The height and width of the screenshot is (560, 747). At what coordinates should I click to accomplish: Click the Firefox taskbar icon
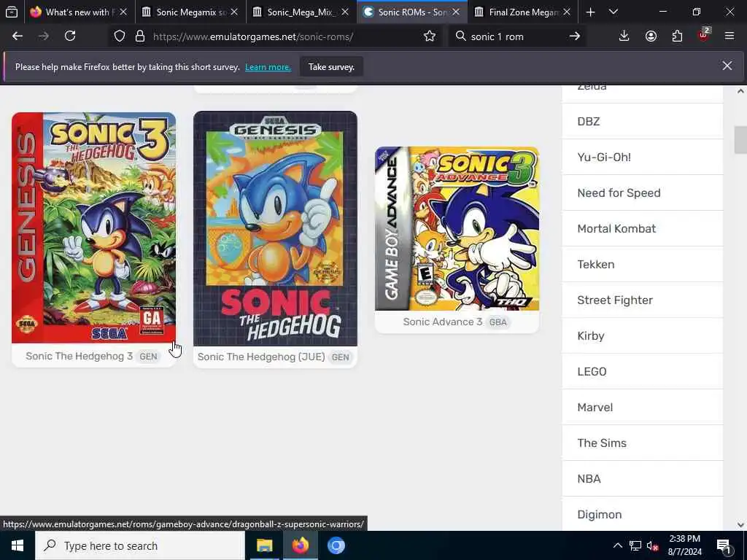tap(300, 545)
